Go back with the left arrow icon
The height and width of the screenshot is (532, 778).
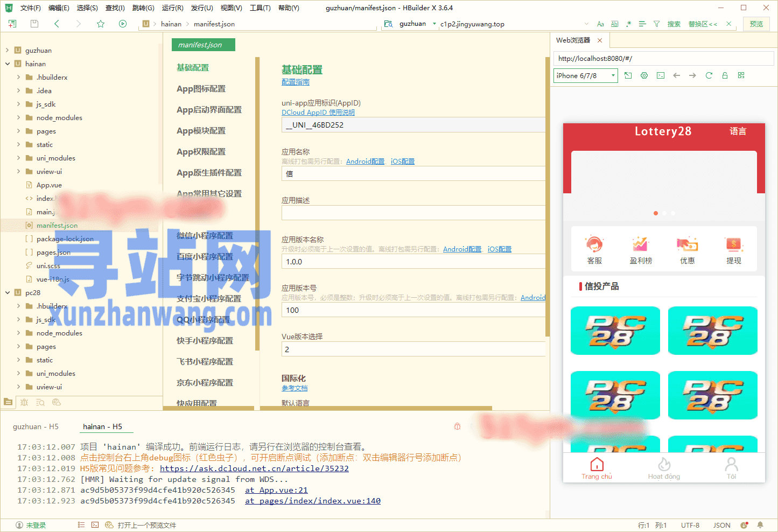pos(57,24)
